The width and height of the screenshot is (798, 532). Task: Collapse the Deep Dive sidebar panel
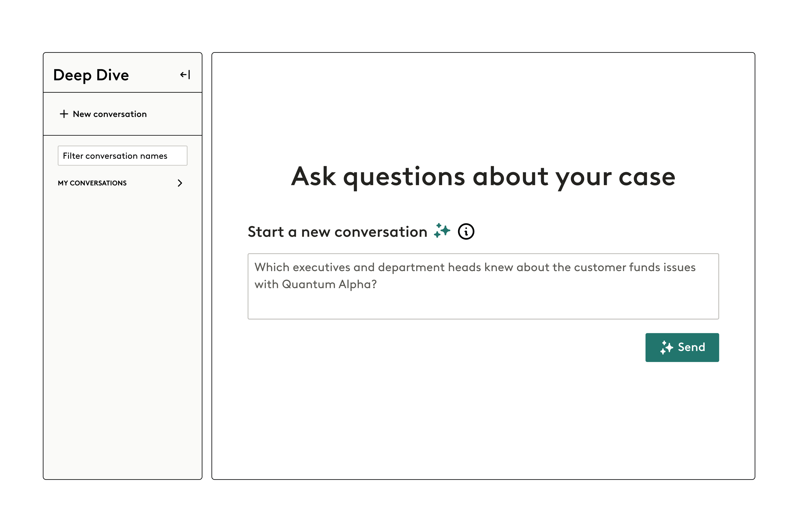click(185, 75)
